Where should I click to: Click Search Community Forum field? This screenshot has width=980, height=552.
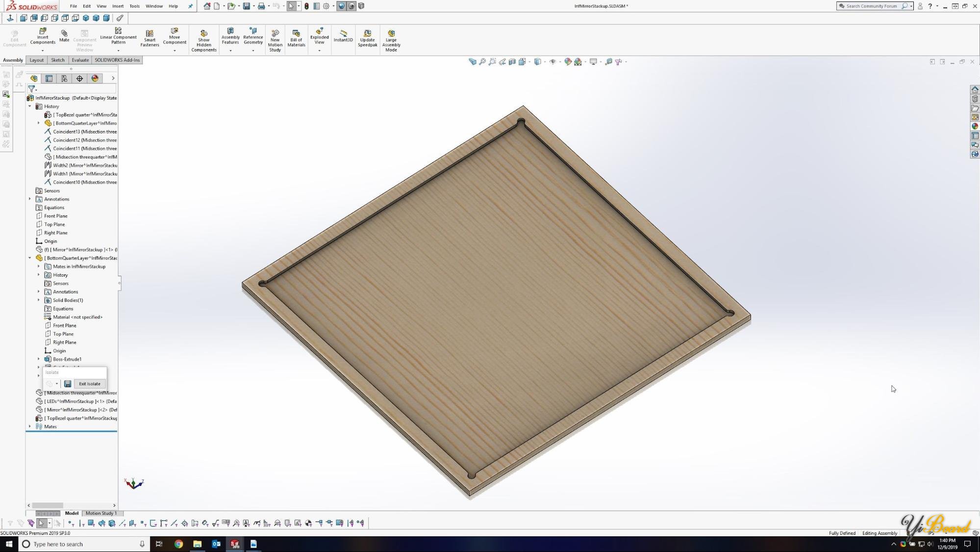(x=871, y=6)
